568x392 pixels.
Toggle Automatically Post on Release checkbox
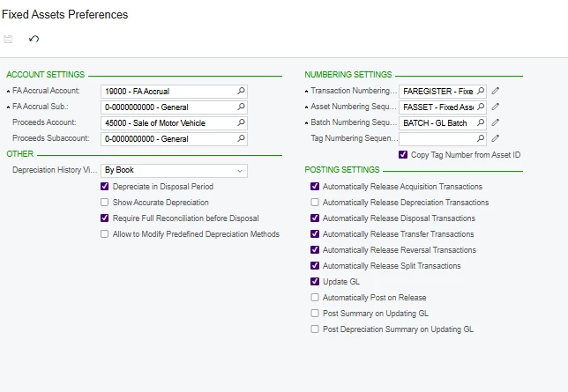click(x=315, y=297)
